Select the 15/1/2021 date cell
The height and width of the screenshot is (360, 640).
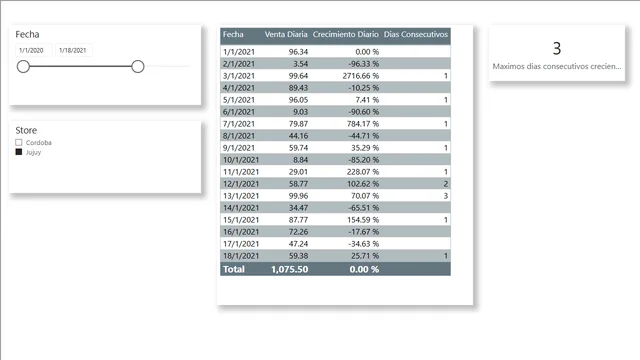tap(241, 220)
